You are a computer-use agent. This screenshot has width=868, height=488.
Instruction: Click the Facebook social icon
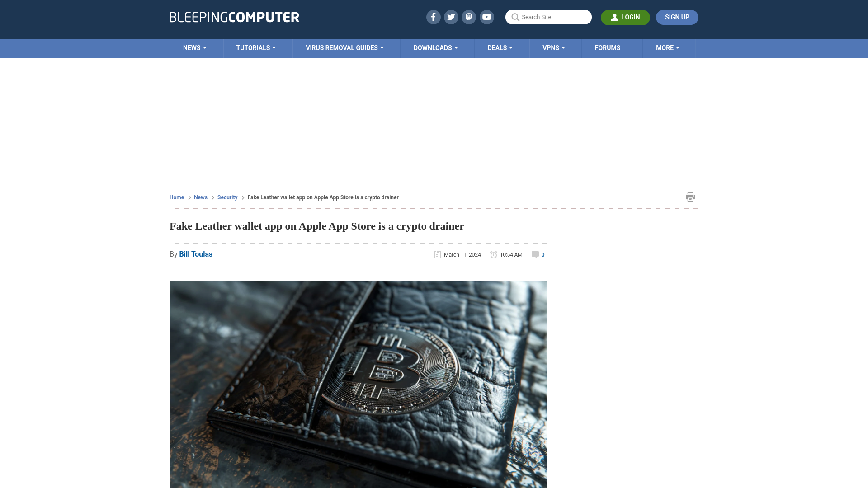point(433,17)
